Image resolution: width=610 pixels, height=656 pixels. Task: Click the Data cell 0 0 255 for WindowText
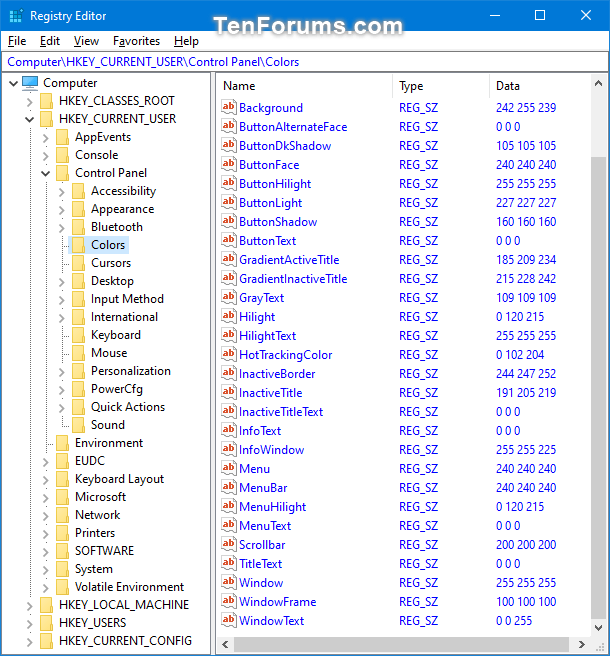tap(514, 621)
